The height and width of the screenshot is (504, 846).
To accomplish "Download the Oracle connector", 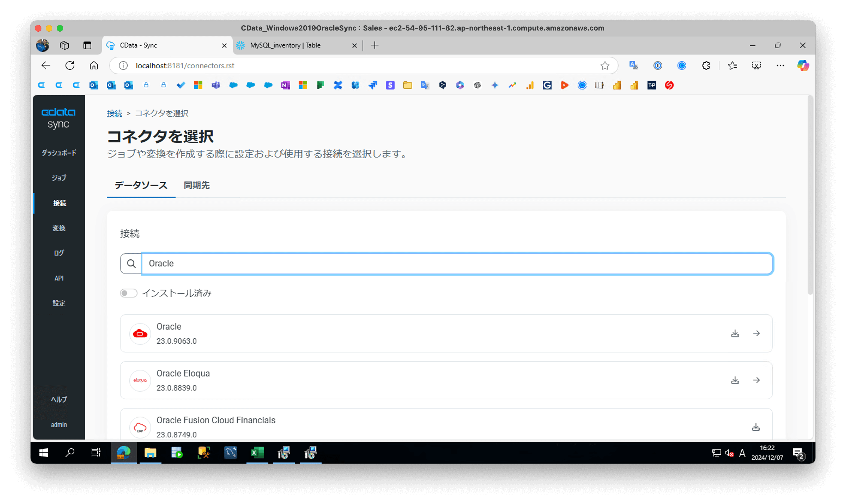I will pyautogui.click(x=735, y=333).
